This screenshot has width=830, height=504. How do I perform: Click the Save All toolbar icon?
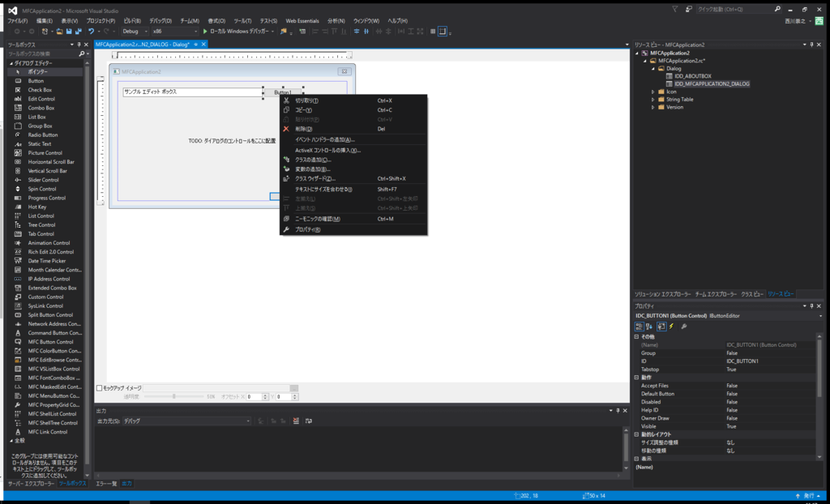pos(77,32)
